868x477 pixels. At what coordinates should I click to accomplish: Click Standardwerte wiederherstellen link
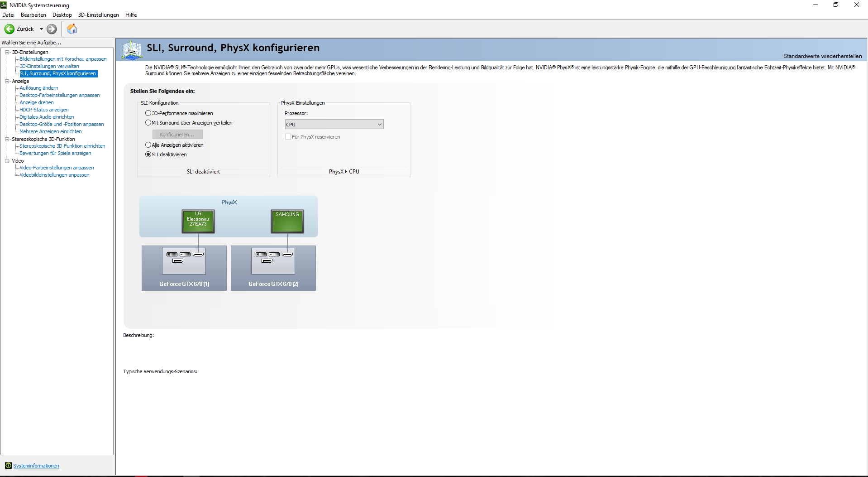click(x=822, y=56)
